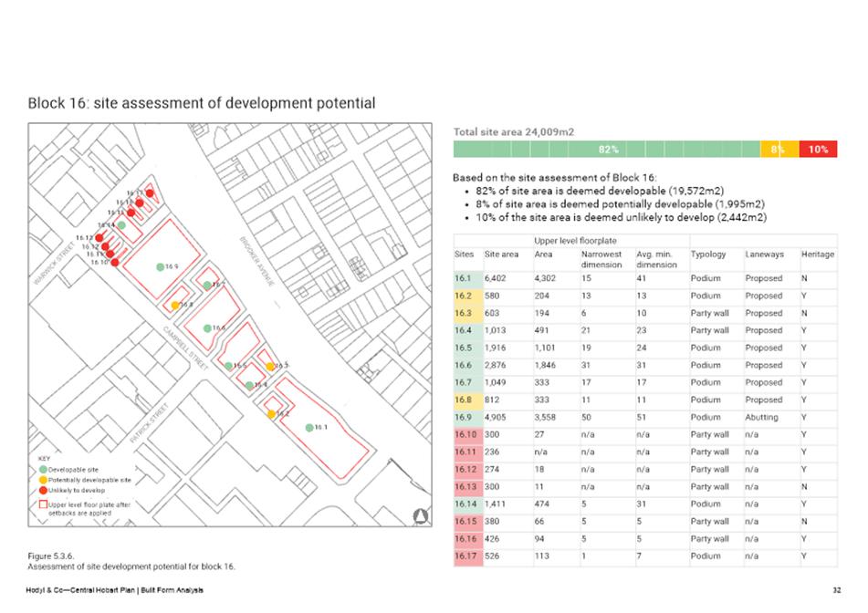This screenshot has height=613, width=868.
Task: Click the 'KEY' label in the map legend
Action: pyautogui.click(x=44, y=459)
